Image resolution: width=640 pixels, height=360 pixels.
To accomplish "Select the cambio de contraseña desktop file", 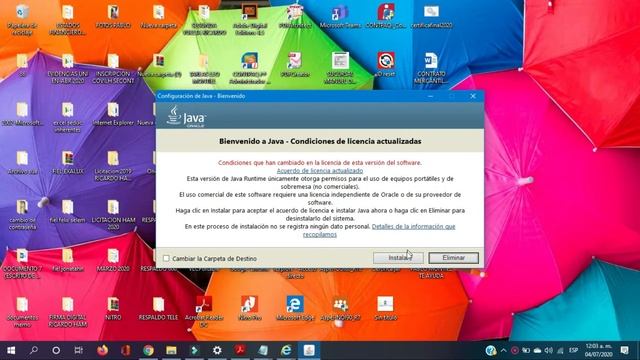I will pos(22,215).
